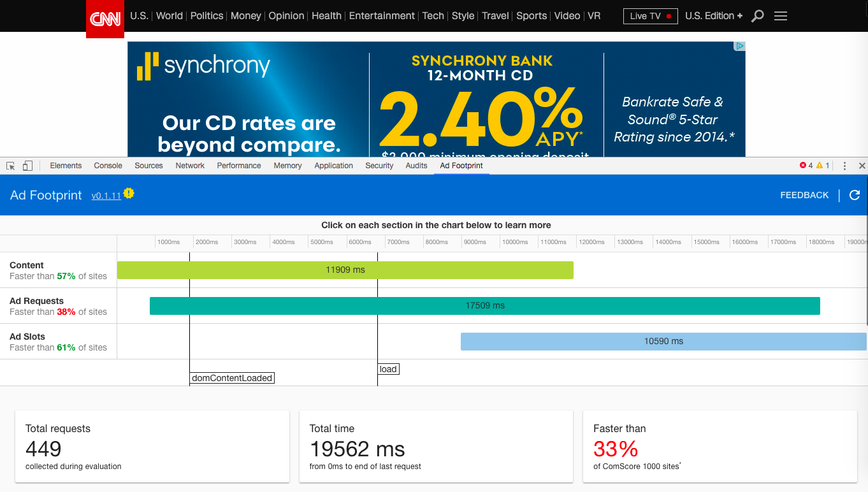Go to the CNN U.S. section
Viewport: 868px width, 492px height.
(139, 16)
